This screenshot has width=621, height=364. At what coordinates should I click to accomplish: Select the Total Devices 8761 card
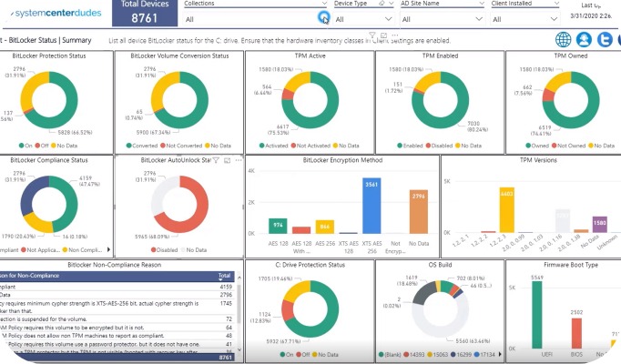145,13
